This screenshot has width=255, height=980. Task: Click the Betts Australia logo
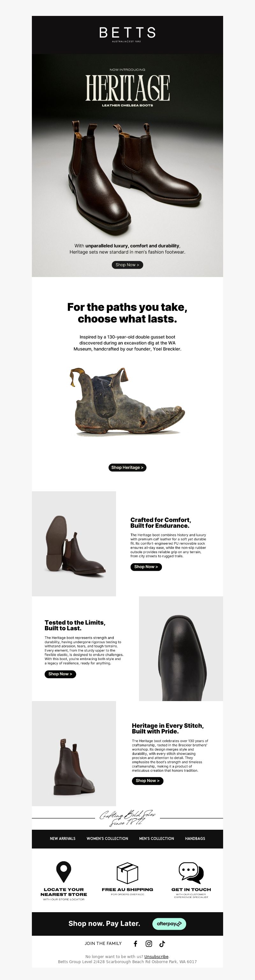127,34
